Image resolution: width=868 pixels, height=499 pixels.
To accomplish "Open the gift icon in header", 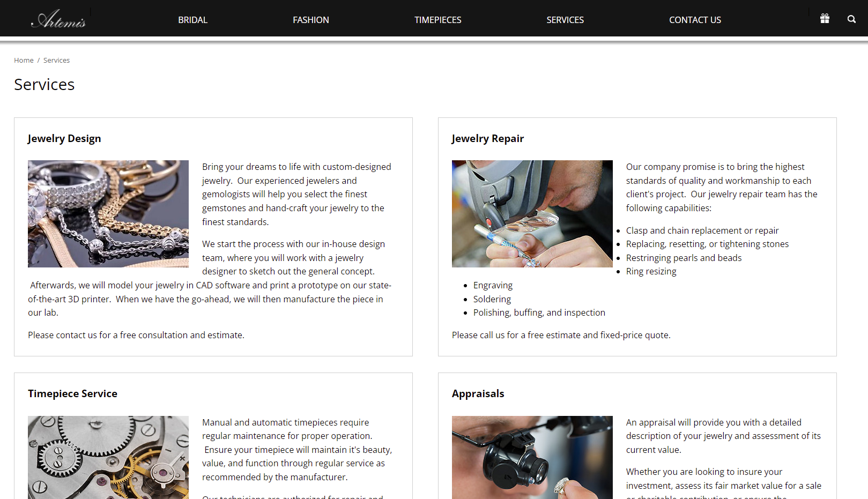I will click(825, 19).
